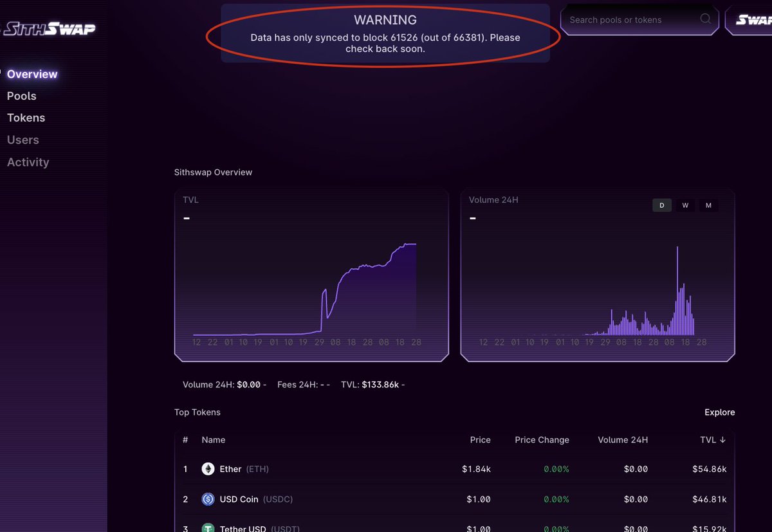The height and width of the screenshot is (532, 772).
Task: Click the Top Tokens heading
Action: coord(197,412)
